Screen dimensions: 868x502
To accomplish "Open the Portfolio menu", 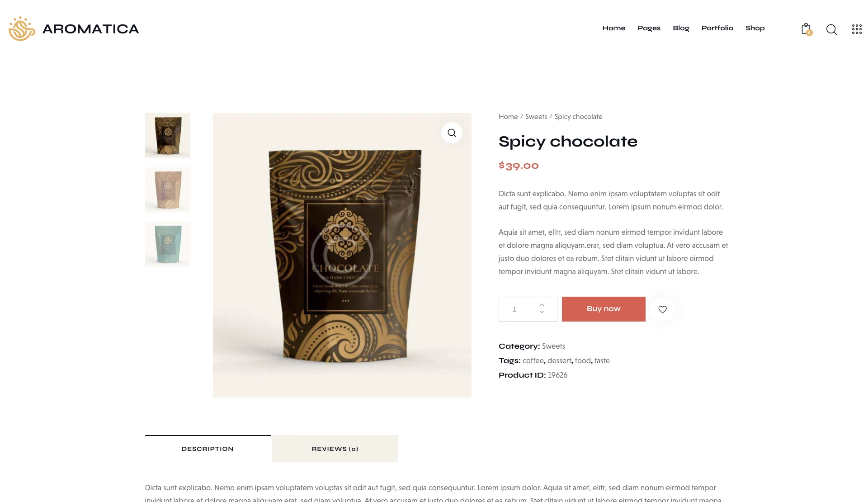I will 717,28.
